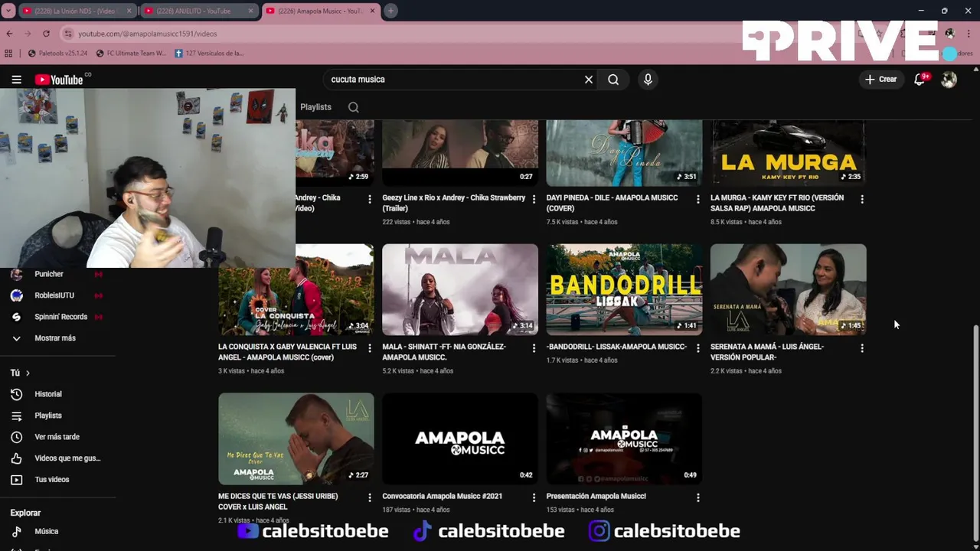Search within the channel using the magnifier
The width and height of the screenshot is (980, 551).
coord(354,107)
